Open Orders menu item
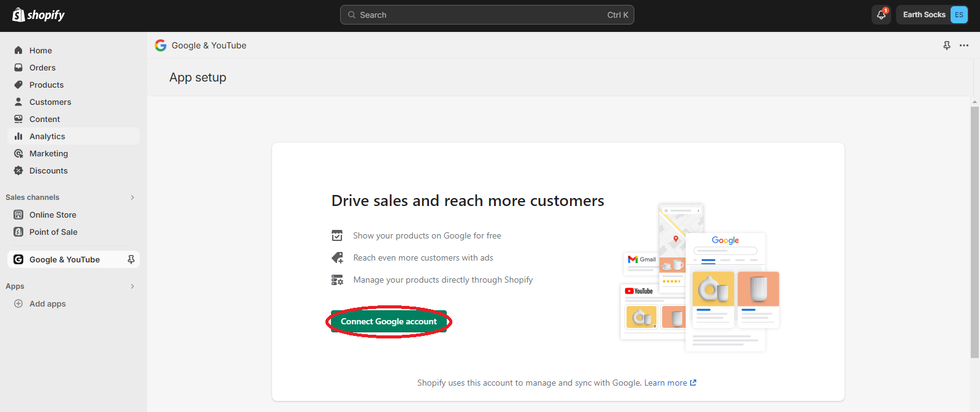Screen dimensions: 980x412 tap(74, 67)
